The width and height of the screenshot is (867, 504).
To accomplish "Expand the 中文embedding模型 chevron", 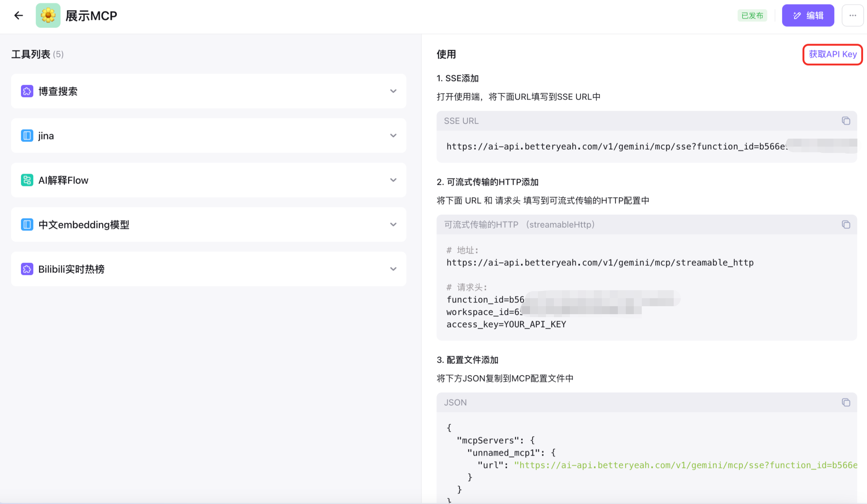I will coord(393,224).
